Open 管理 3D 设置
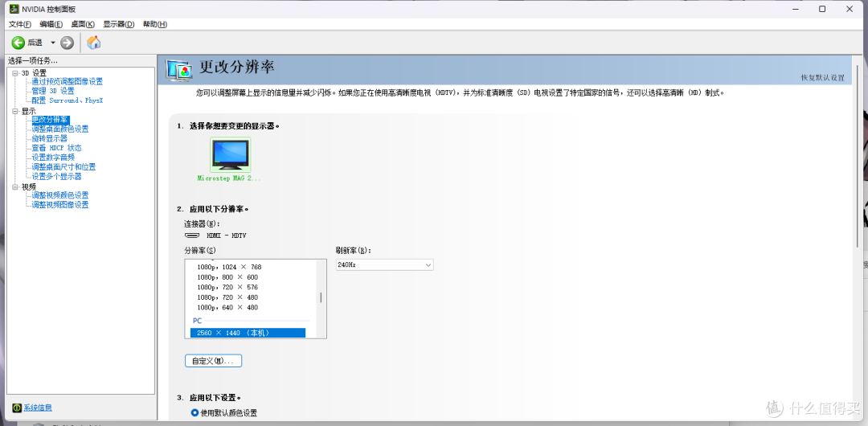 click(52, 91)
